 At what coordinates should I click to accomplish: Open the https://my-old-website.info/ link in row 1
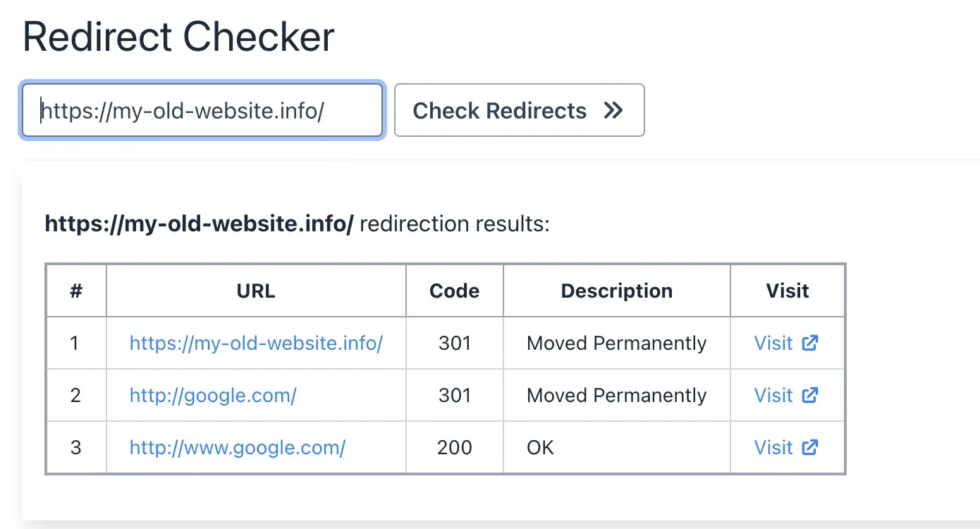point(256,343)
